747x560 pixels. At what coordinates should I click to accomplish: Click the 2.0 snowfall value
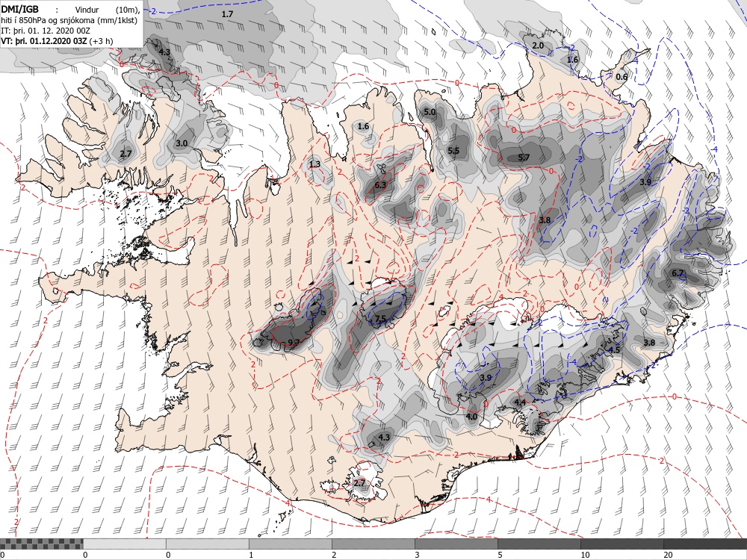[538, 46]
